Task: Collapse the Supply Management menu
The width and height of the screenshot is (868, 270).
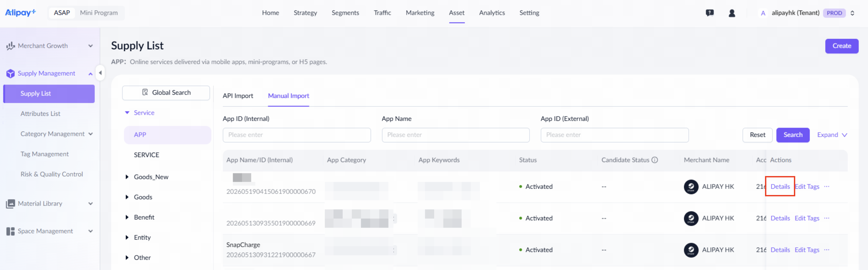Action: coord(90,74)
